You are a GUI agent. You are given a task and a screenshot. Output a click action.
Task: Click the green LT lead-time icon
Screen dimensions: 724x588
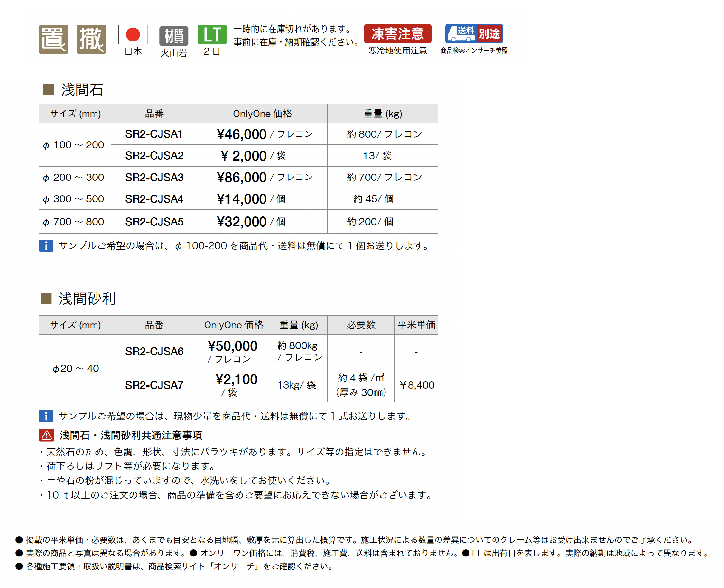pyautogui.click(x=212, y=34)
